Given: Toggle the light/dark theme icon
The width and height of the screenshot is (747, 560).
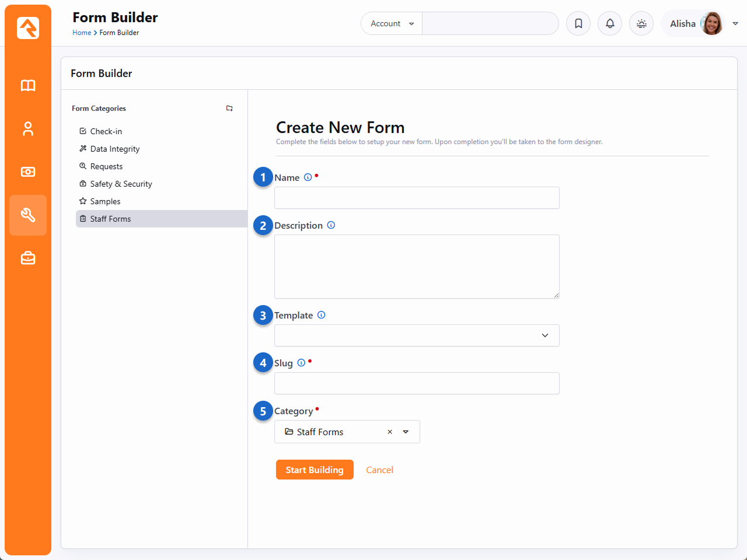Looking at the screenshot, I should (641, 24).
